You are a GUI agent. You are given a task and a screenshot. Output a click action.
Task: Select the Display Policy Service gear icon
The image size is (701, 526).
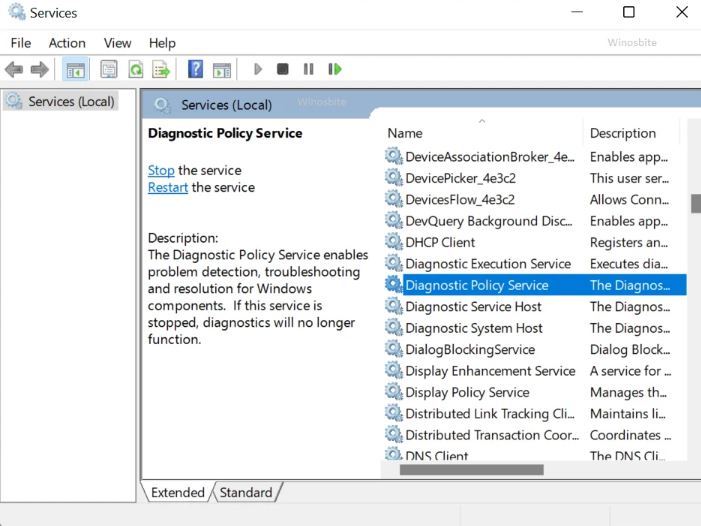pos(393,392)
